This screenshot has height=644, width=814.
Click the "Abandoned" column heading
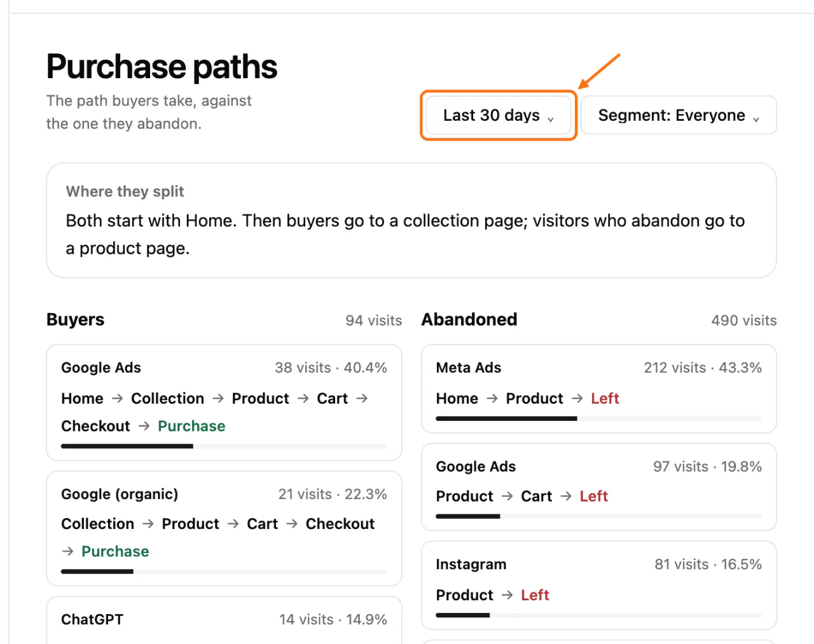coord(469,319)
